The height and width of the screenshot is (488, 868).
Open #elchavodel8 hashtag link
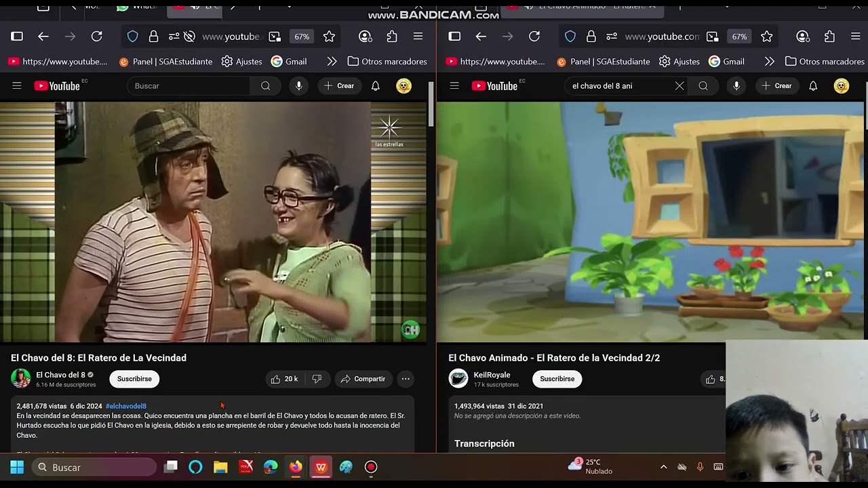[126, 406]
